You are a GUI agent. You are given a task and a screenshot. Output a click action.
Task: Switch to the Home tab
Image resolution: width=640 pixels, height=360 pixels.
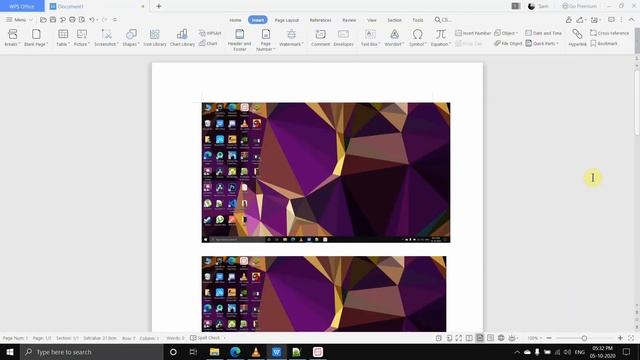(235, 20)
